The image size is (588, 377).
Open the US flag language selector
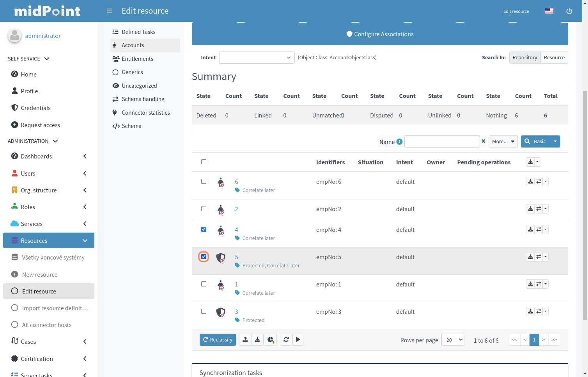point(549,11)
